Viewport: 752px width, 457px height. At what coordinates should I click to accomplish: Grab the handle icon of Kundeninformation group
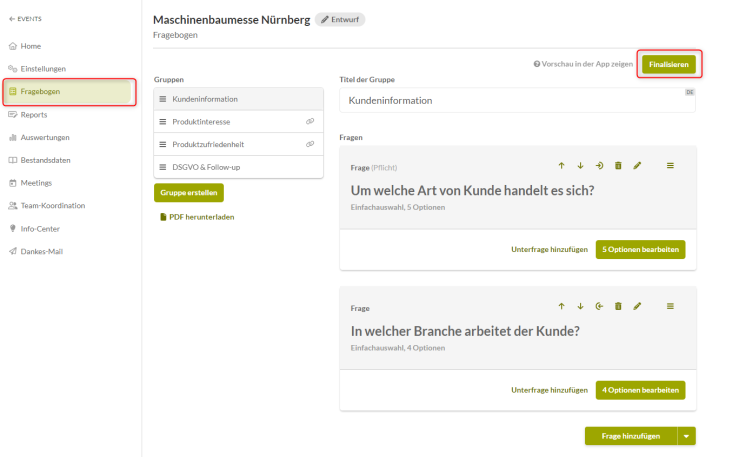click(163, 99)
